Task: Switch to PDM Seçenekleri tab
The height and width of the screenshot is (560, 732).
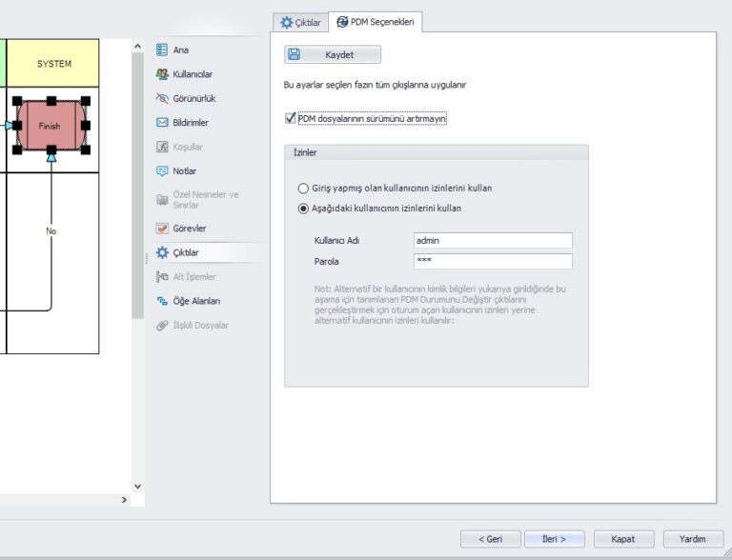Action: pyautogui.click(x=376, y=22)
